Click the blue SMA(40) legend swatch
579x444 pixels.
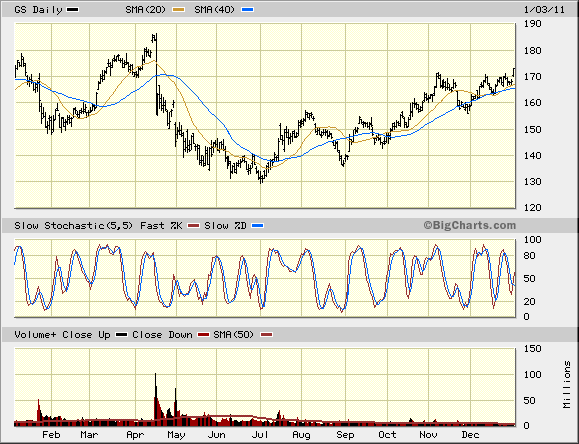click(x=247, y=10)
